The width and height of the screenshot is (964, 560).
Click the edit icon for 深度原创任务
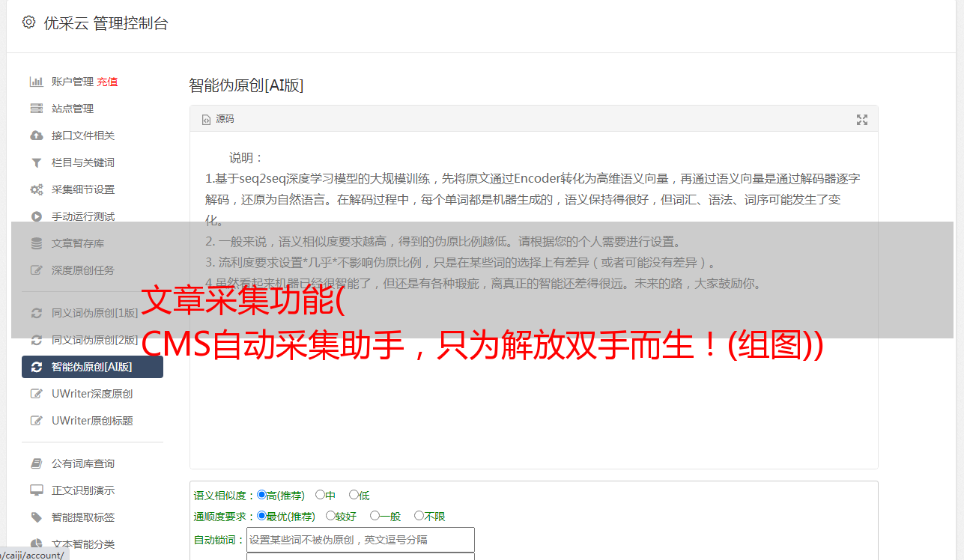coord(36,270)
